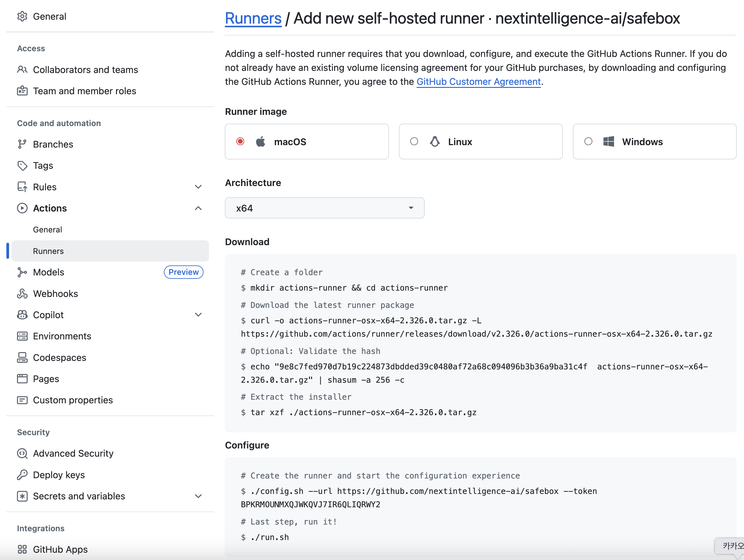The image size is (744, 560).
Task: Click the Collaborators and teams people icon
Action: pos(22,70)
